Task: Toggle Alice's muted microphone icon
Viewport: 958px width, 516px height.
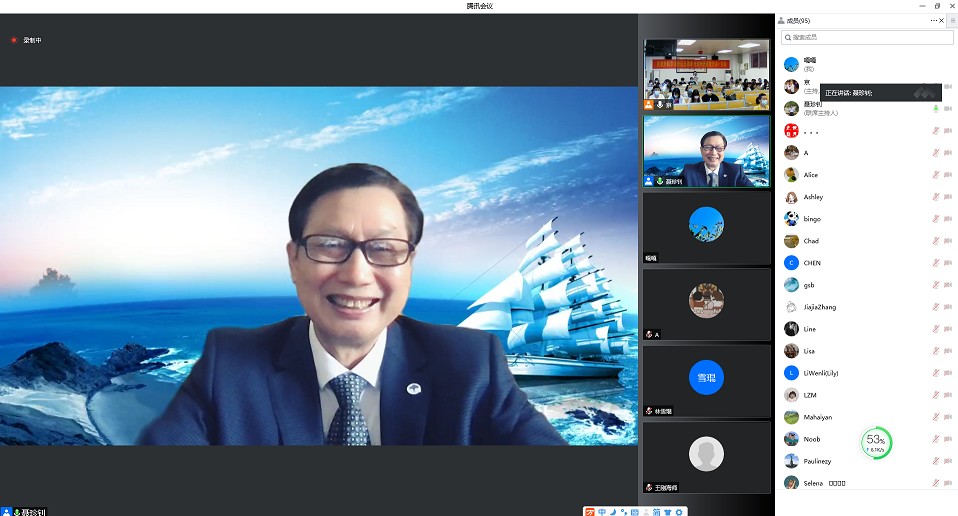Action: click(x=936, y=175)
